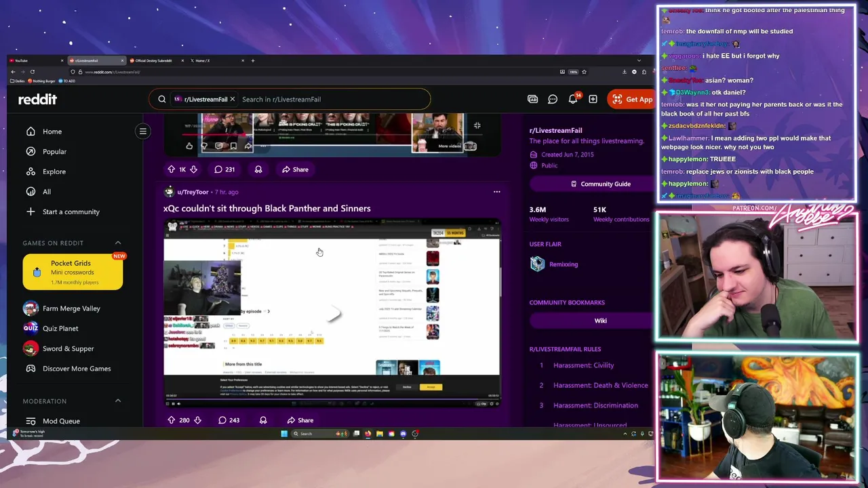
Task: Go to the Reddit logo home link
Action: pos(37,99)
